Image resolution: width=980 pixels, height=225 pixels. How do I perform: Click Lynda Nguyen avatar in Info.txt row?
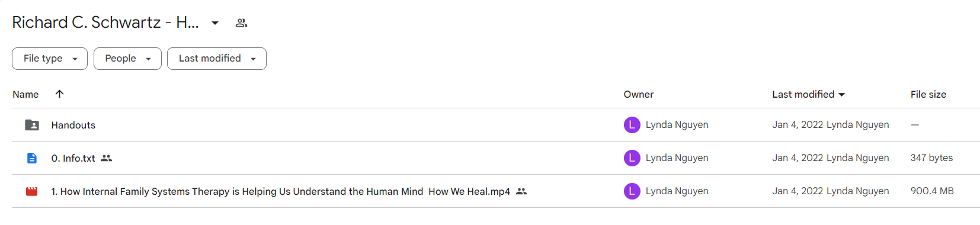[632, 158]
